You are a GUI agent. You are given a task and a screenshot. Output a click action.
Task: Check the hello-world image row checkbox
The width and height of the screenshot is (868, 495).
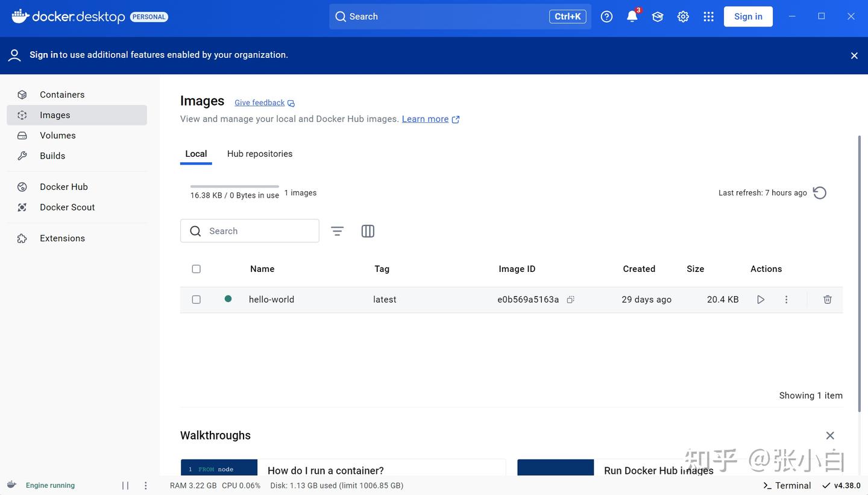point(196,300)
